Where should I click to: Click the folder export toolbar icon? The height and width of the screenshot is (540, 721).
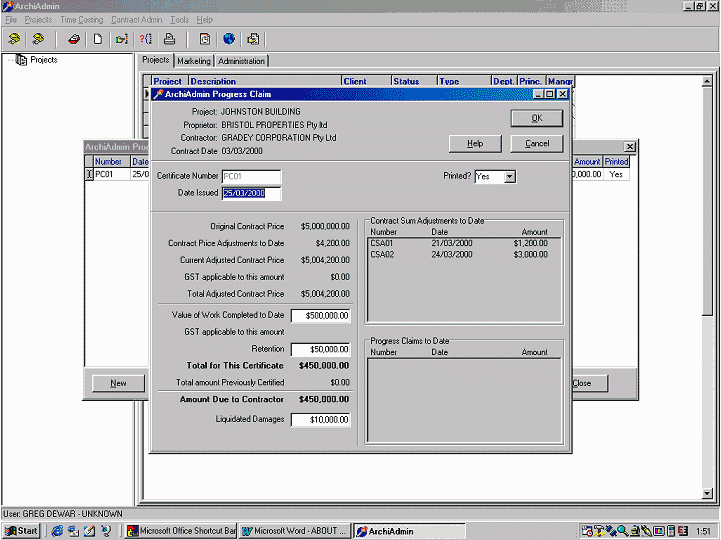click(x=253, y=39)
